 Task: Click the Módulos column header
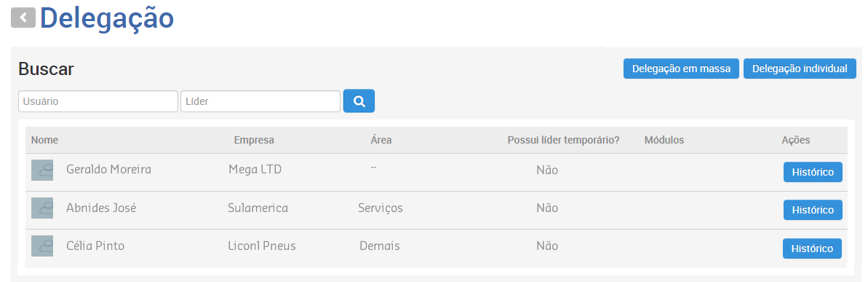click(x=664, y=140)
